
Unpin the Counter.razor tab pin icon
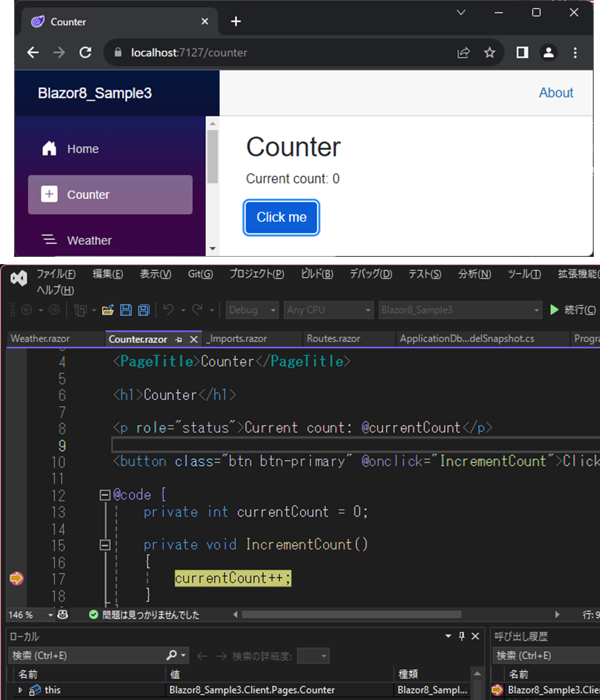pos(178,339)
